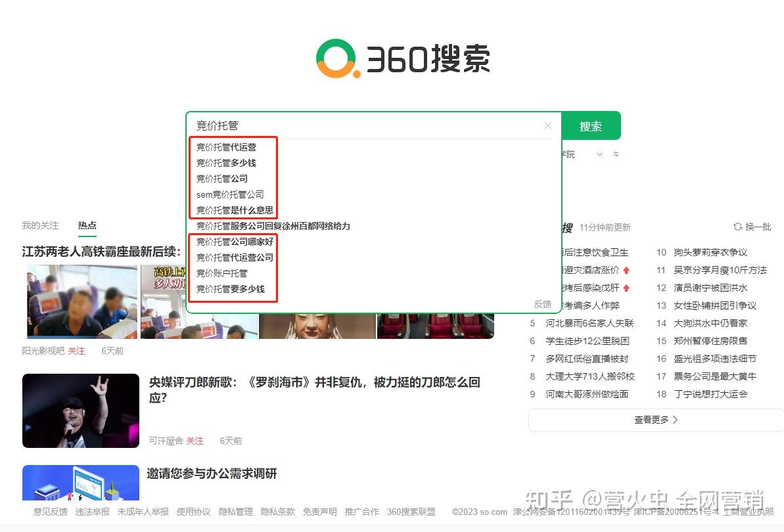Open hot item 多网红低俗直播被封
Viewport: 784px width, 532px height.
587,359
